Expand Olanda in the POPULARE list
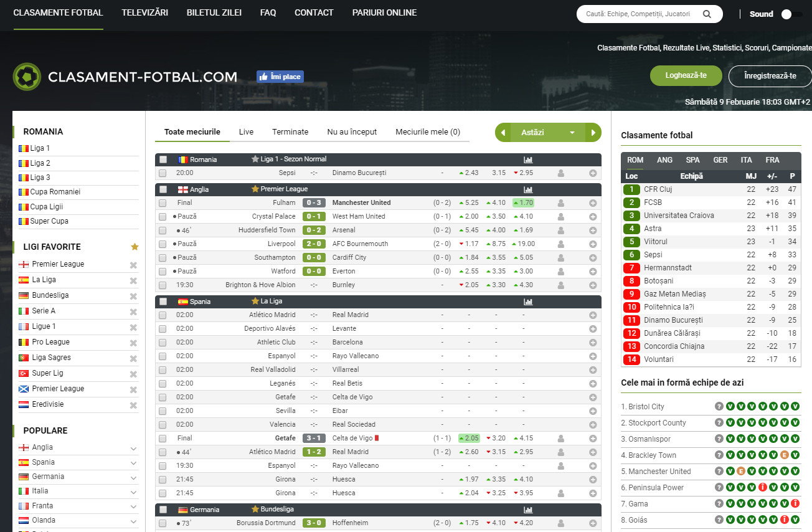 [x=134, y=521]
